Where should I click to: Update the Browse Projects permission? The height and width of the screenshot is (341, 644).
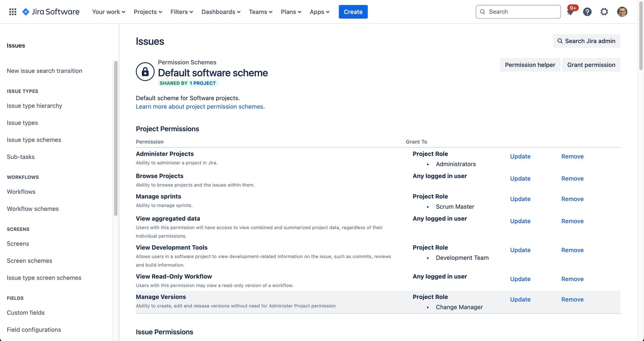point(520,178)
